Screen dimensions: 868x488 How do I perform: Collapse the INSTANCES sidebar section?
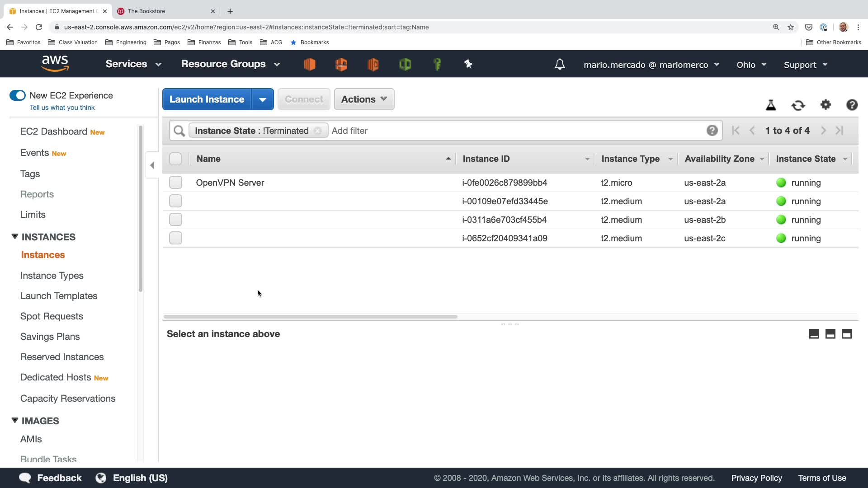click(15, 237)
